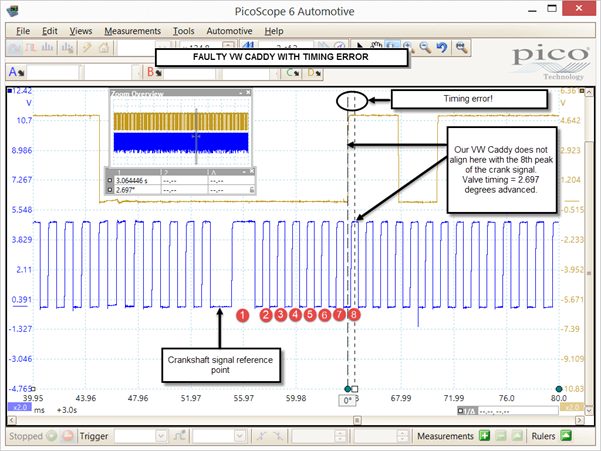Click the green start capture button
The width and height of the screenshot is (601, 451).
(52, 436)
